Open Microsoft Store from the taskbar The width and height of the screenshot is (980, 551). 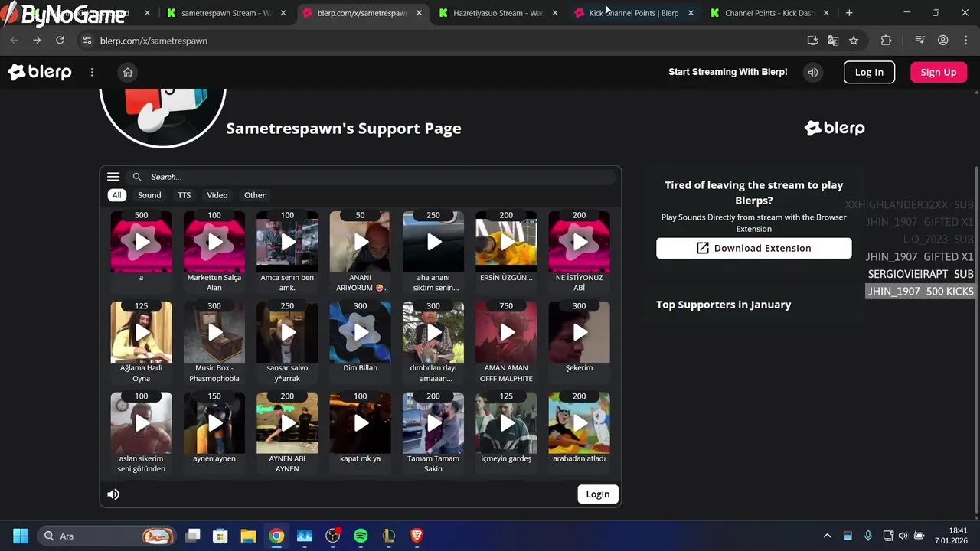click(220, 536)
